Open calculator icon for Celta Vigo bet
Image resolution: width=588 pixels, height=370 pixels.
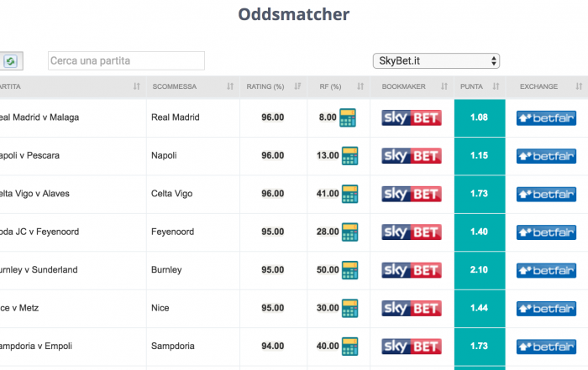coord(349,194)
